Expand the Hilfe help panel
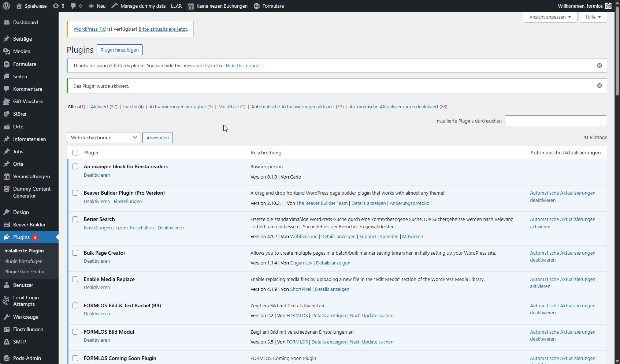The width and height of the screenshot is (620, 364). tap(593, 17)
